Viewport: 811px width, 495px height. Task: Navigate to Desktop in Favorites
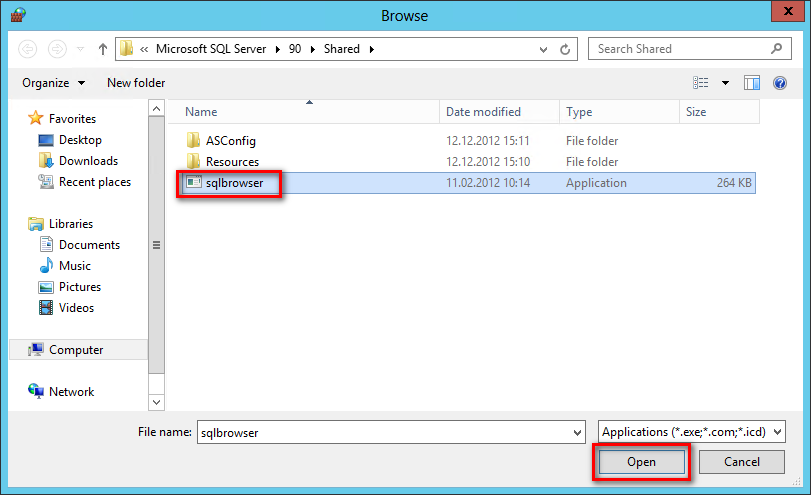coord(80,140)
